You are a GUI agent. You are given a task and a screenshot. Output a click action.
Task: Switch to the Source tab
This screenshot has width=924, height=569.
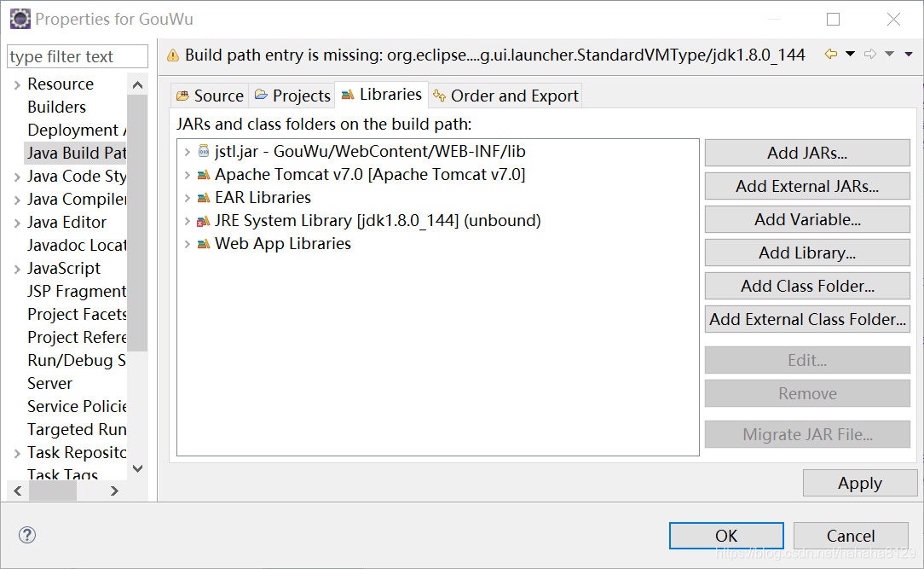coord(210,96)
